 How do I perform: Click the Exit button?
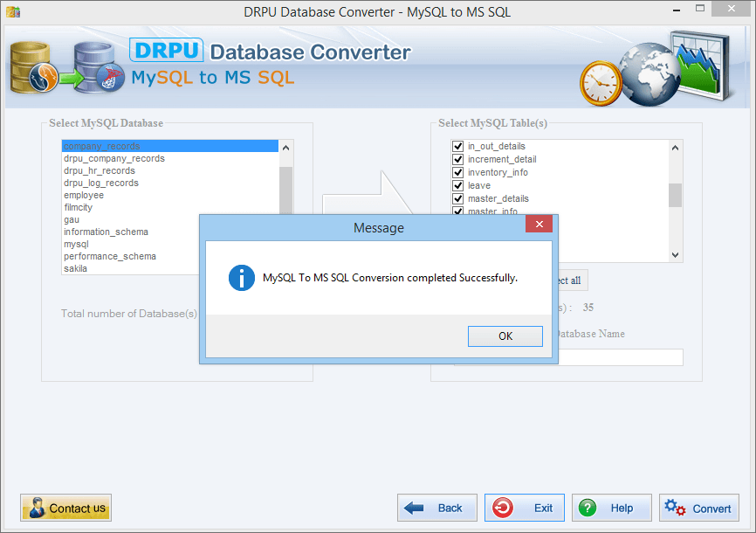524,508
